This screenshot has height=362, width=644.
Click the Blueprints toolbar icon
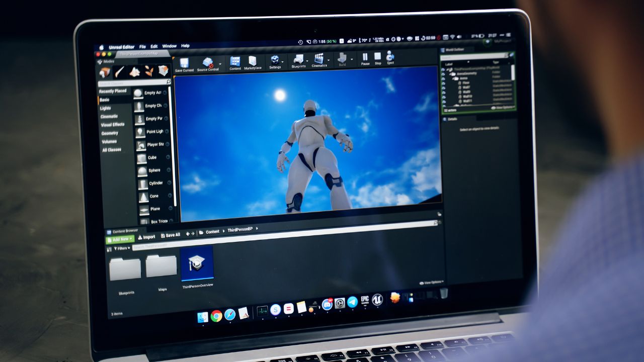coord(298,60)
